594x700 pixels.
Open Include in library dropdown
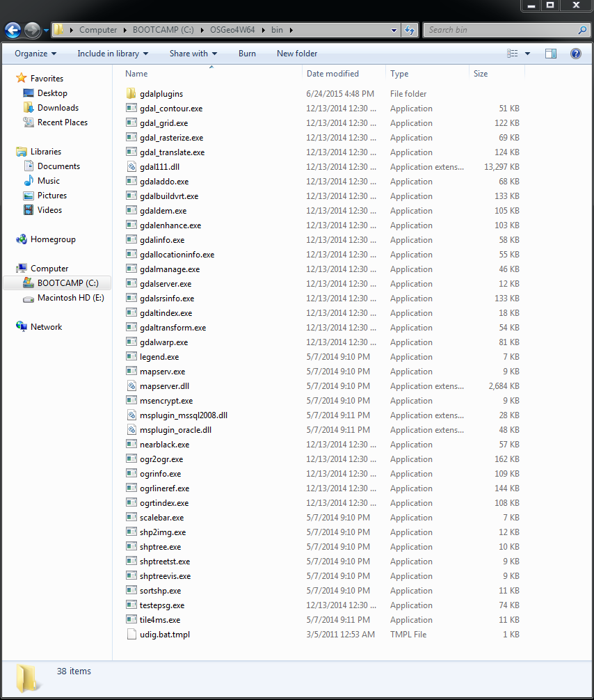point(113,54)
